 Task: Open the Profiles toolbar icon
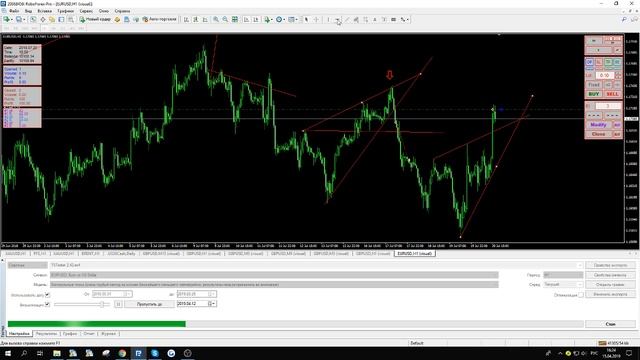point(19,19)
